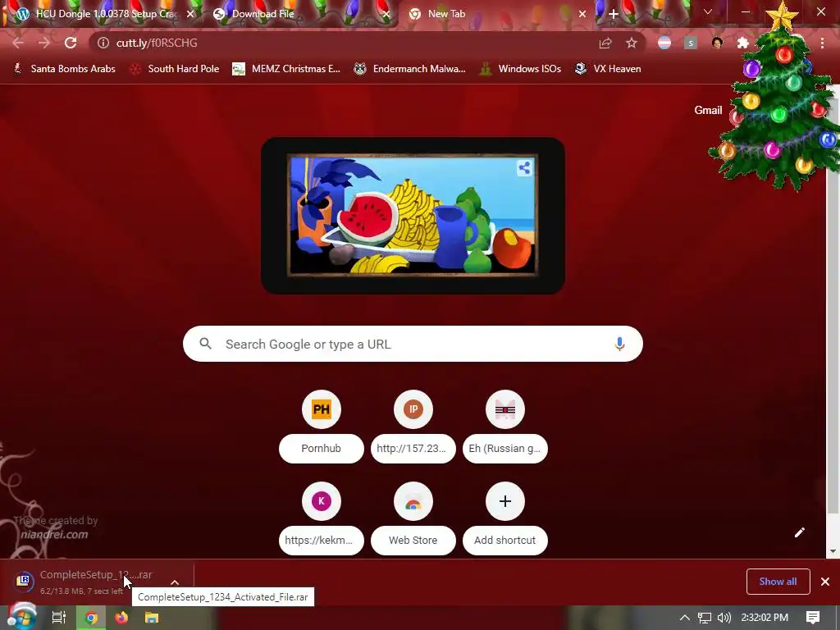This screenshot has width=840, height=630.
Task: Show hidden system tray icons
Action: [685, 618]
